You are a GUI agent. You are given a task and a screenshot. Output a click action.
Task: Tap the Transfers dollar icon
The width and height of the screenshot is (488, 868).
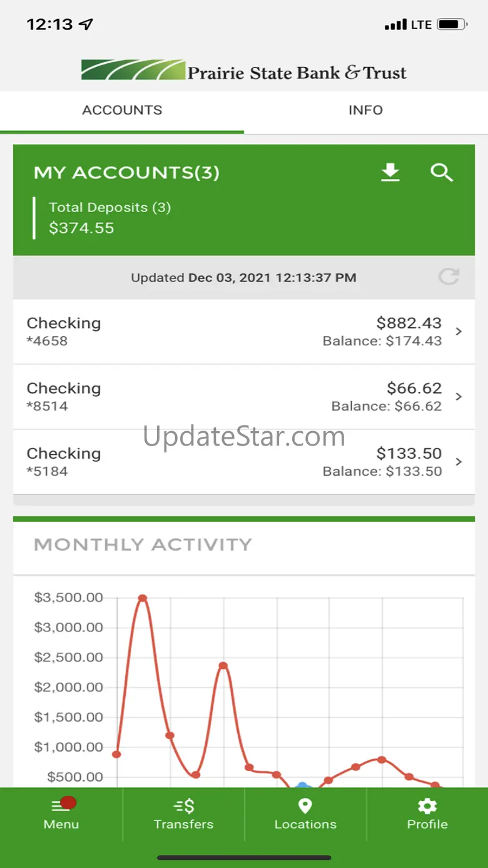[183, 806]
